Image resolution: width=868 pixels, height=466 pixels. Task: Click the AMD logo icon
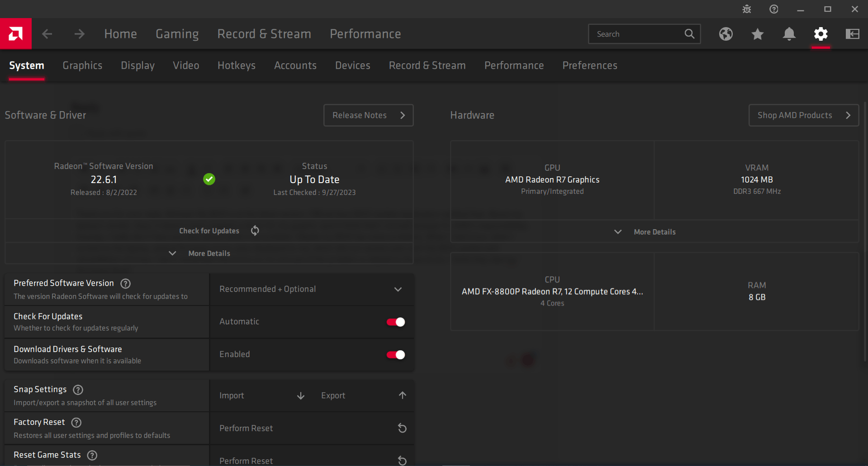(x=16, y=33)
